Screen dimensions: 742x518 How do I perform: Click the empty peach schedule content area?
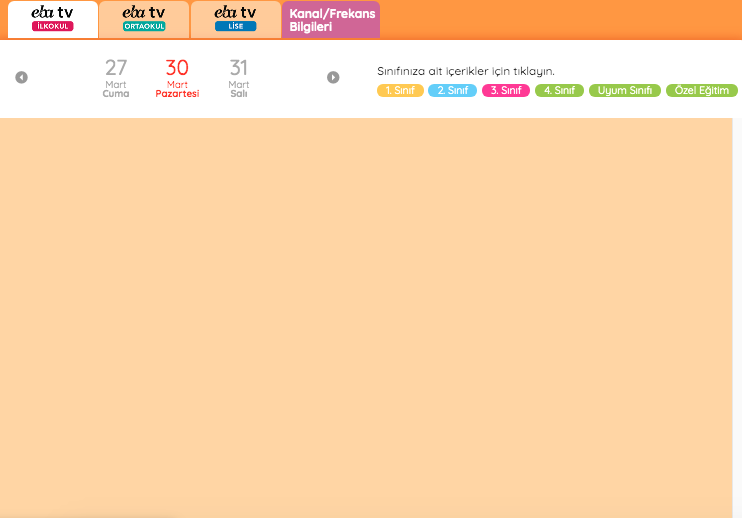click(x=366, y=316)
